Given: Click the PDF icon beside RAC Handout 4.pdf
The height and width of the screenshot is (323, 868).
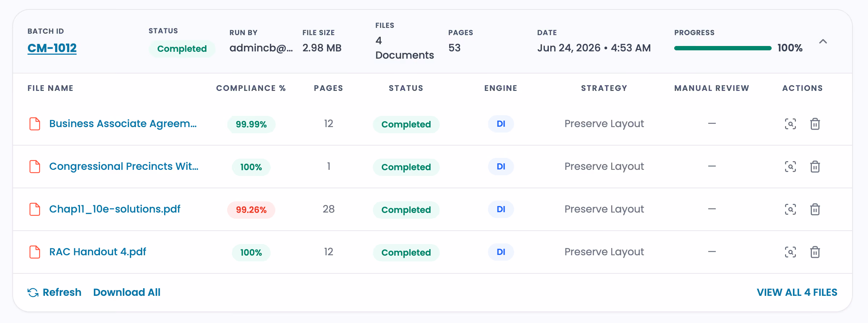Looking at the screenshot, I should pos(35,252).
